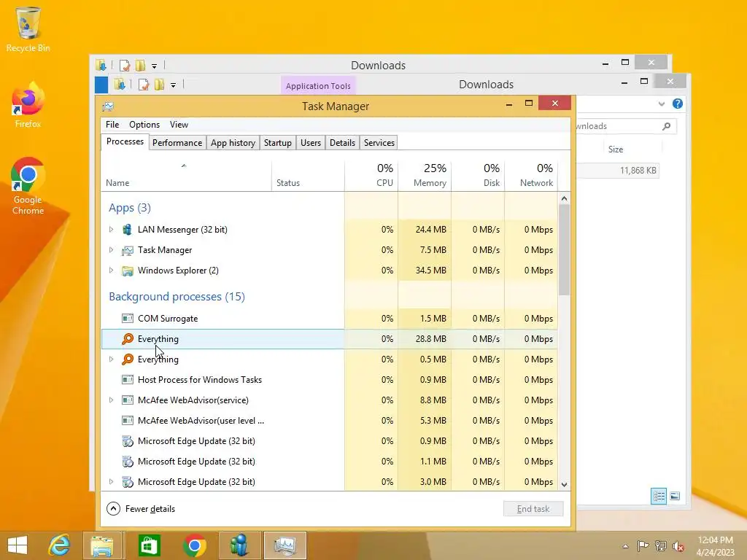Click the Task Manager taskbar button

[285, 545]
